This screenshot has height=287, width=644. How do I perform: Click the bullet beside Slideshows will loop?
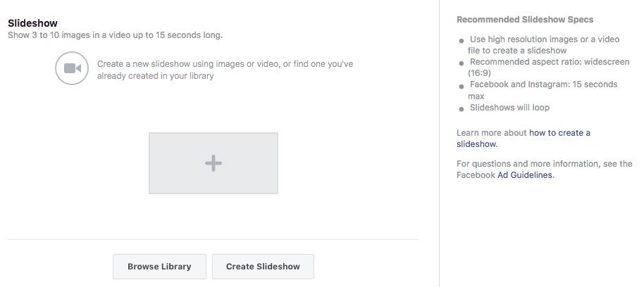pos(462,109)
